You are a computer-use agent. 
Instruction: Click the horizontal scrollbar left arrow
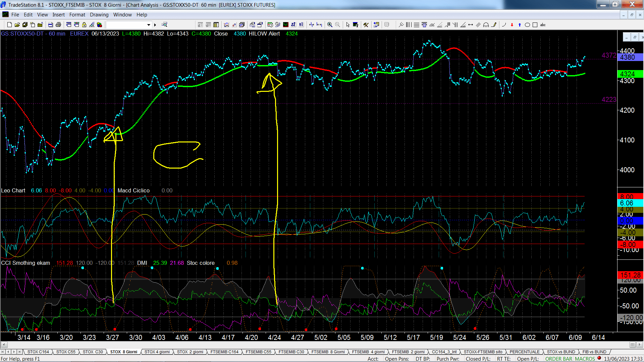(x=4, y=345)
